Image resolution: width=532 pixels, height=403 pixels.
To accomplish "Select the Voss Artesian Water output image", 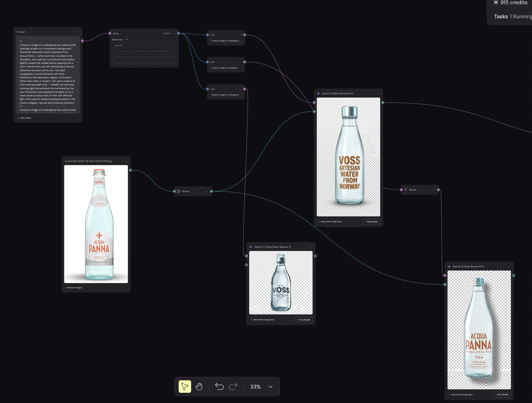I will 348,157.
